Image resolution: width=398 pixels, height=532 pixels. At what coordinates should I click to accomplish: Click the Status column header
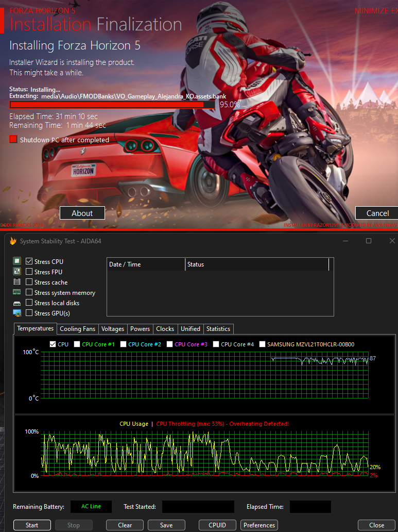[257, 264]
